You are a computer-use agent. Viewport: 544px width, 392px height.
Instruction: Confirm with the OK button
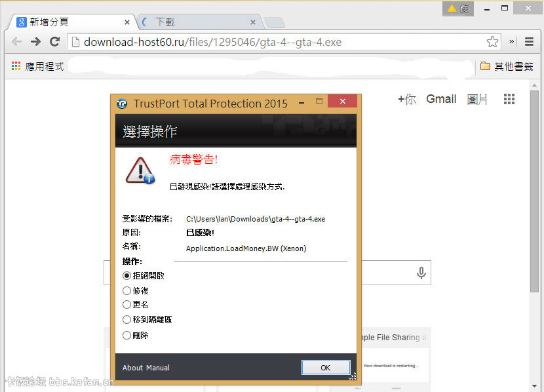pos(326,368)
